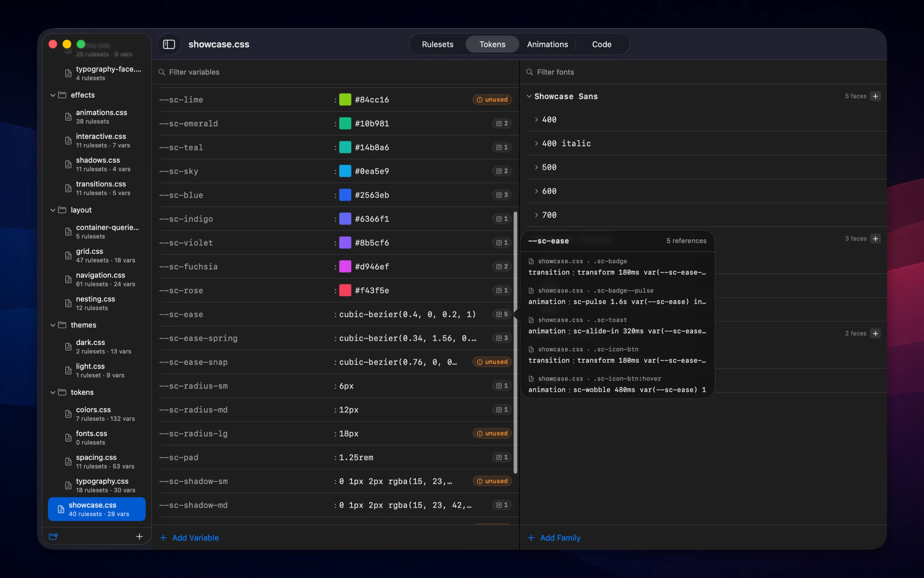924x578 pixels.
Task: Click reference count badge for --sc-ease
Action: click(x=502, y=314)
